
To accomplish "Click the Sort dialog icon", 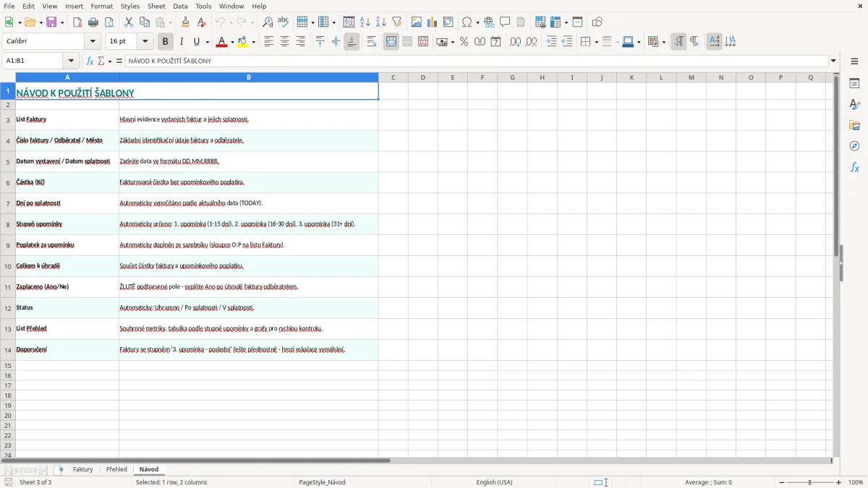I will pyautogui.click(x=349, y=22).
